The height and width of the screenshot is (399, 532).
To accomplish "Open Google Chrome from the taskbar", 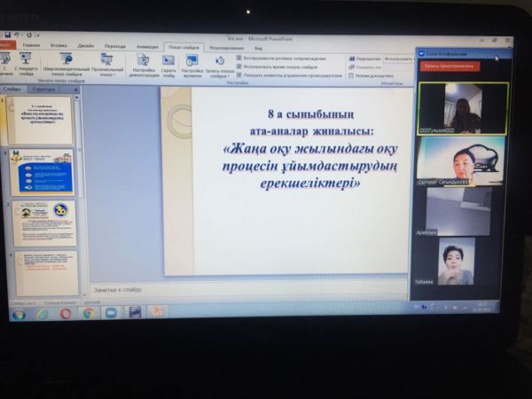I will point(89,312).
